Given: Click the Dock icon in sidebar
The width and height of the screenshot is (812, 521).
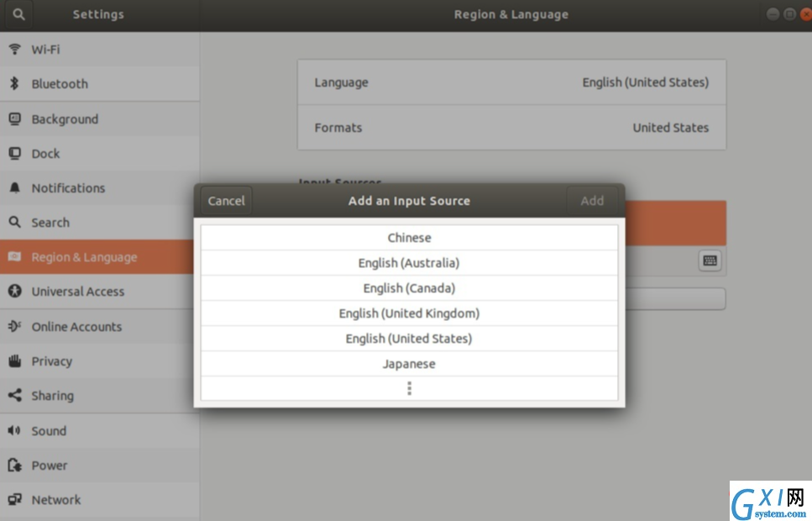Looking at the screenshot, I should (x=14, y=154).
